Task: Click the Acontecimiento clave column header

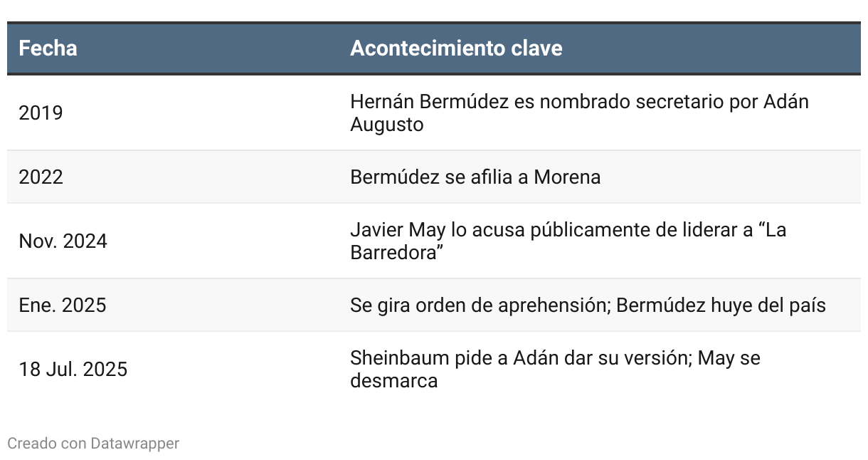Action: [x=456, y=48]
